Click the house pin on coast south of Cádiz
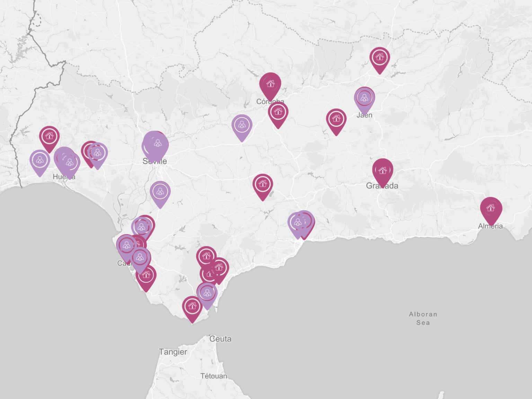Image resolution: width=532 pixels, height=399 pixels. (146, 276)
